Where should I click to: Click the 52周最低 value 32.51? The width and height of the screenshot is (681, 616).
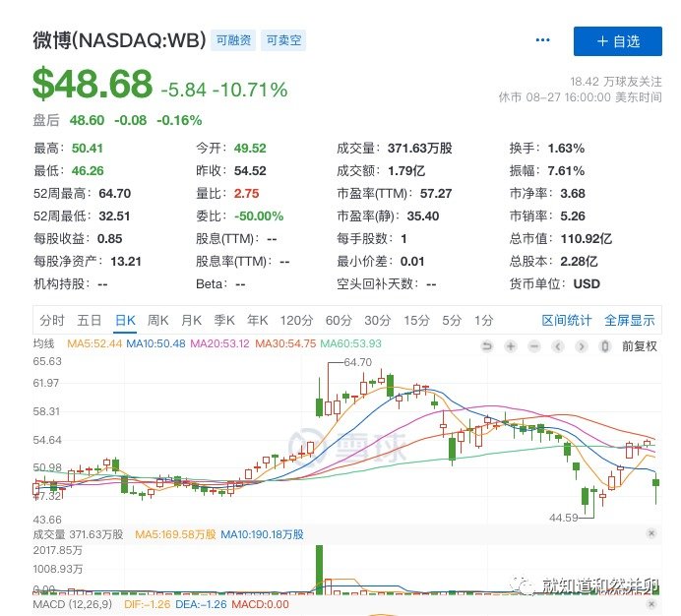(115, 216)
